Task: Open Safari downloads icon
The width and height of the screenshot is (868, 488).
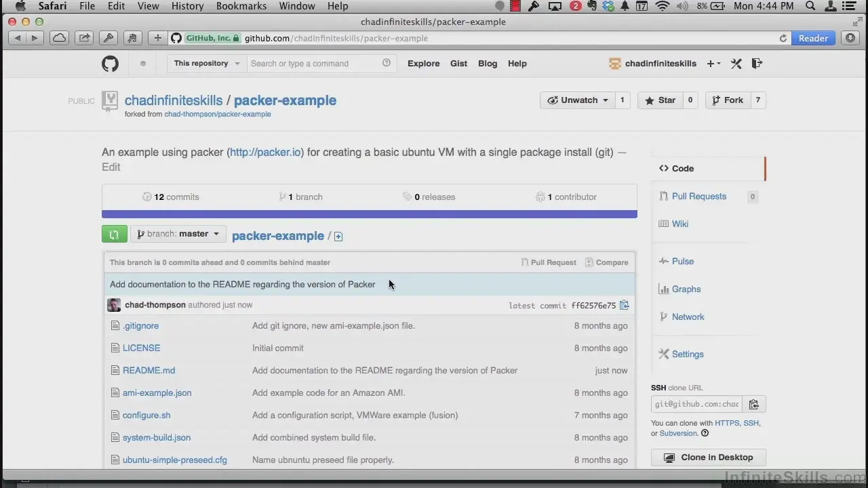Action: tap(850, 38)
